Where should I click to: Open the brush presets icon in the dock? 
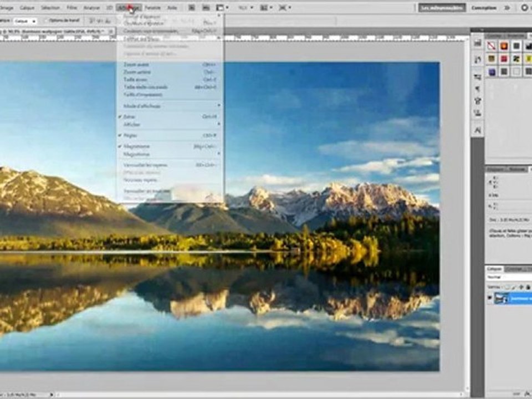click(x=478, y=101)
